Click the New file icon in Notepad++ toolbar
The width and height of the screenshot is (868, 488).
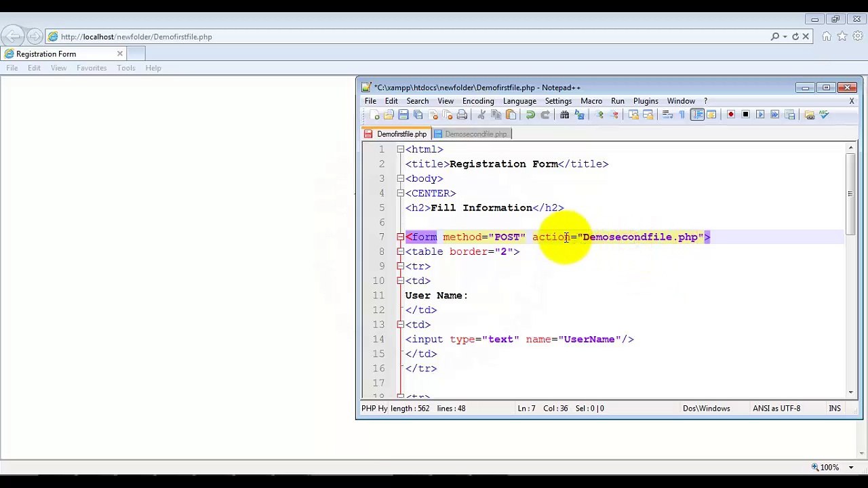(x=375, y=115)
